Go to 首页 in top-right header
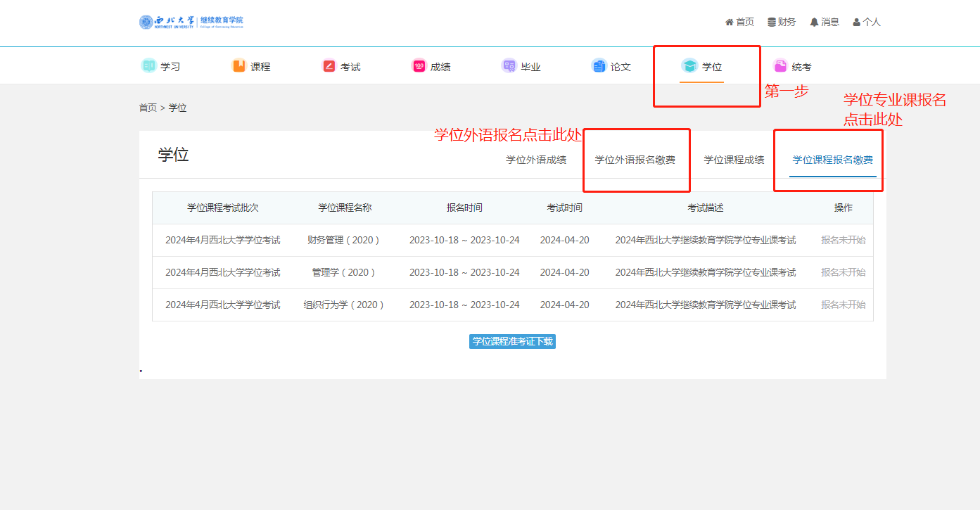Viewport: 980px width, 510px height. (x=739, y=22)
